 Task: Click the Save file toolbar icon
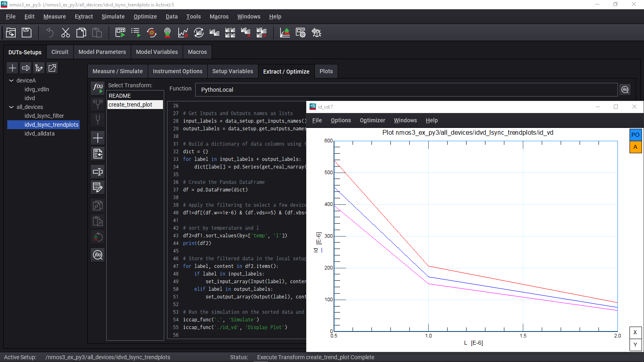[x=27, y=33]
